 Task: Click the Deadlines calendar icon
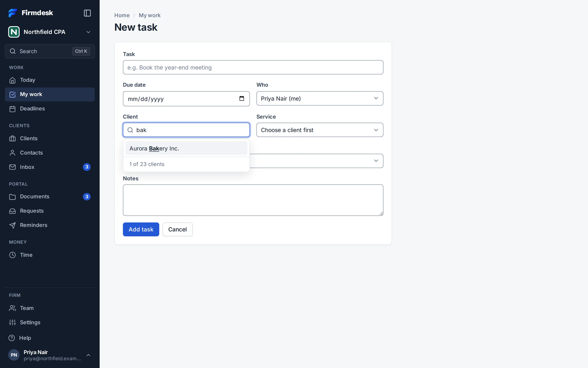[12, 109]
